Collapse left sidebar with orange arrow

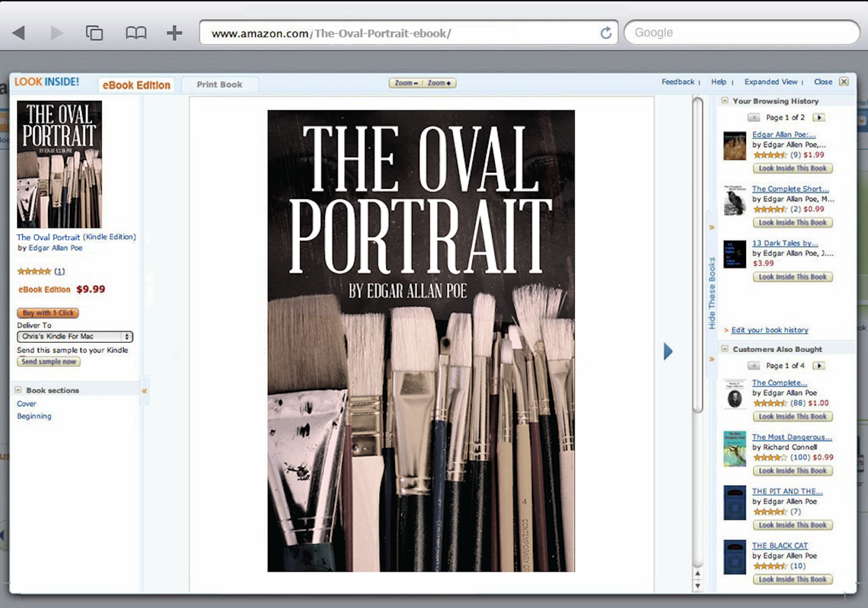[144, 391]
